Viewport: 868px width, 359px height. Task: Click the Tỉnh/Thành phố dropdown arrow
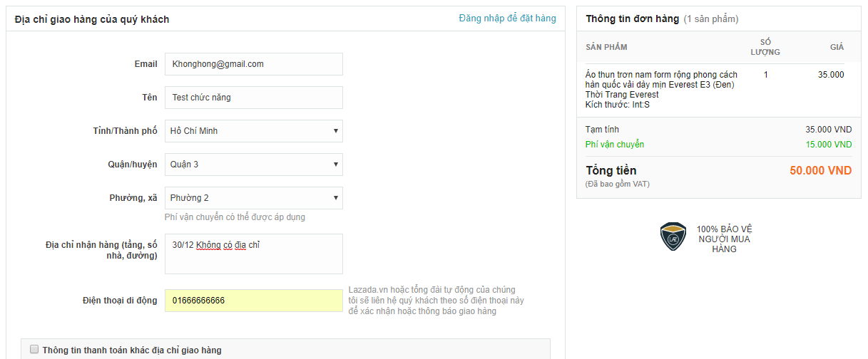[x=336, y=131]
